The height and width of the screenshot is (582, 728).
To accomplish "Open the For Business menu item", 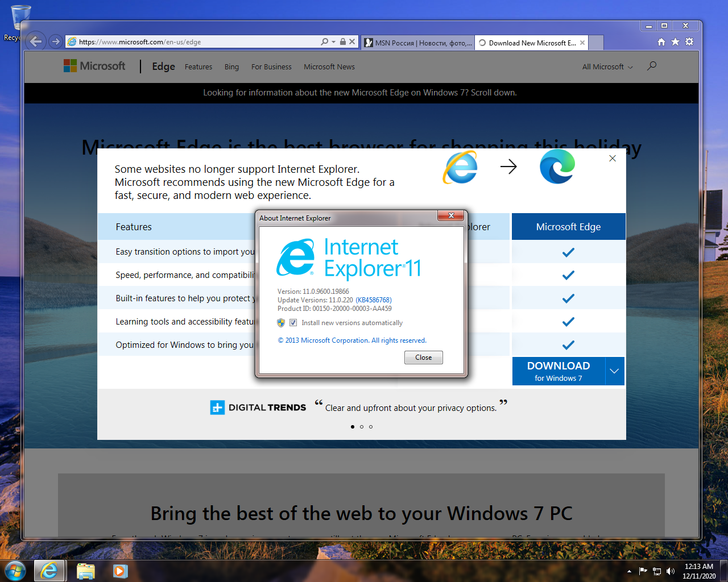I will [x=271, y=67].
